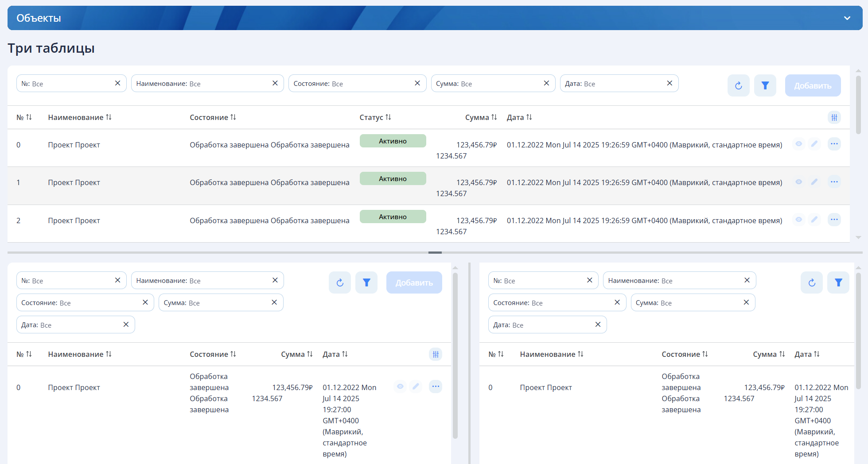Open more actions for row 0 top table
This screenshot has width=868, height=464.
pos(834,144)
